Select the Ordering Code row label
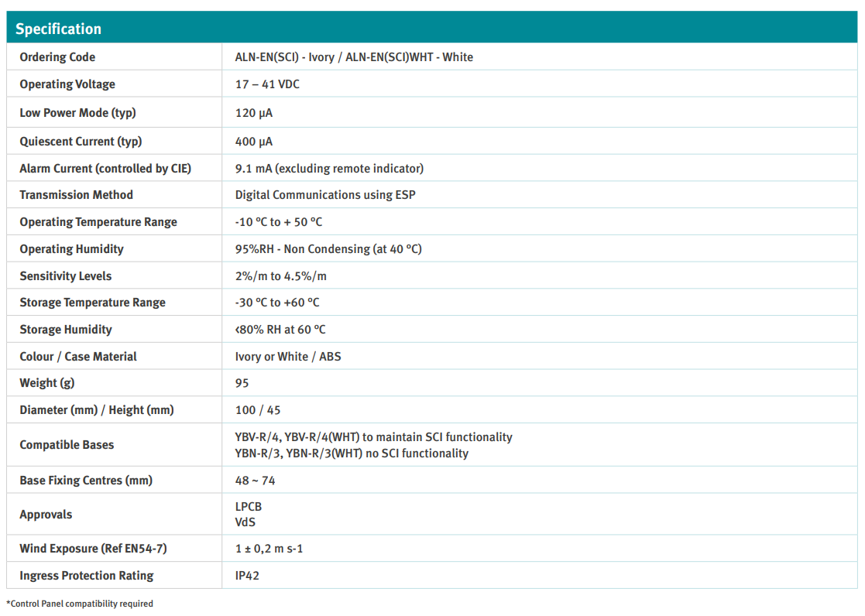 [57, 57]
